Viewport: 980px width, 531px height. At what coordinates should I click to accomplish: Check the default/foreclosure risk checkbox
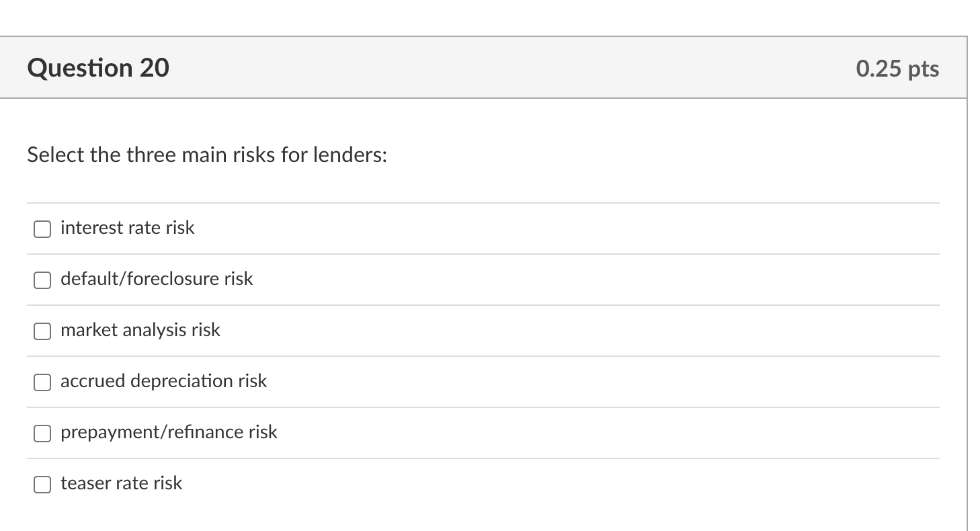pos(42,280)
